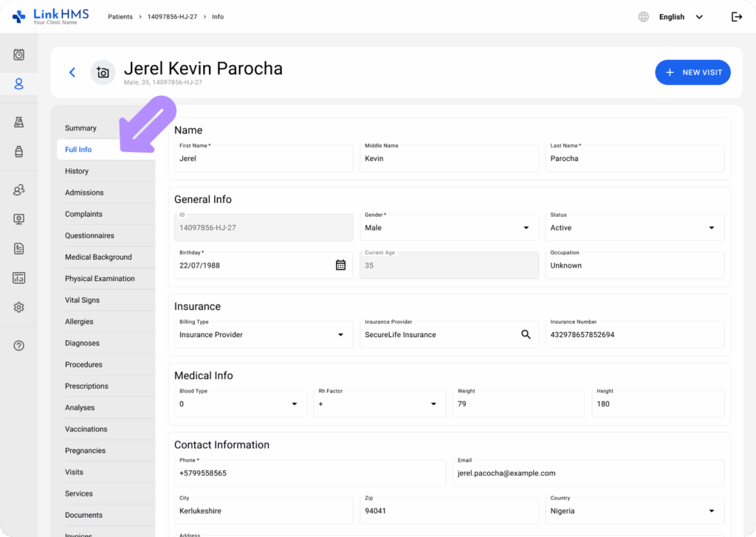Expand the Status dropdown showing Active
756x537 pixels.
pos(634,228)
